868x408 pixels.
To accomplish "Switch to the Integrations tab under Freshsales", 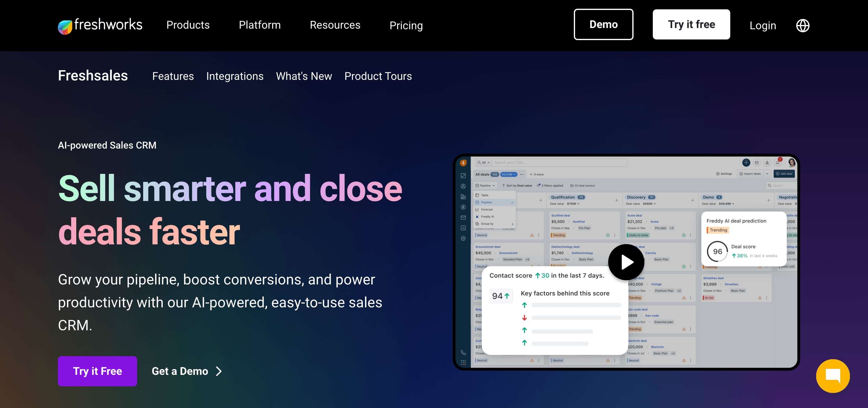I will [x=235, y=76].
